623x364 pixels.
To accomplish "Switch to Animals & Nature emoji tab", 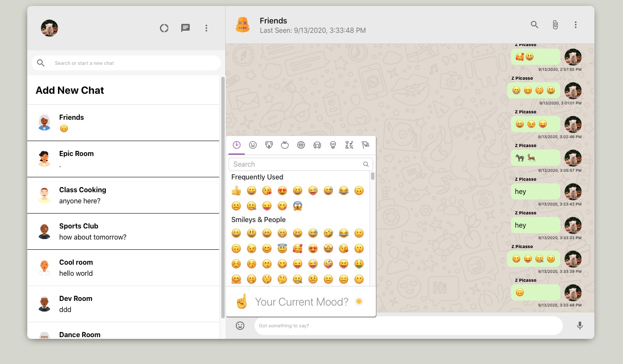I will (269, 145).
